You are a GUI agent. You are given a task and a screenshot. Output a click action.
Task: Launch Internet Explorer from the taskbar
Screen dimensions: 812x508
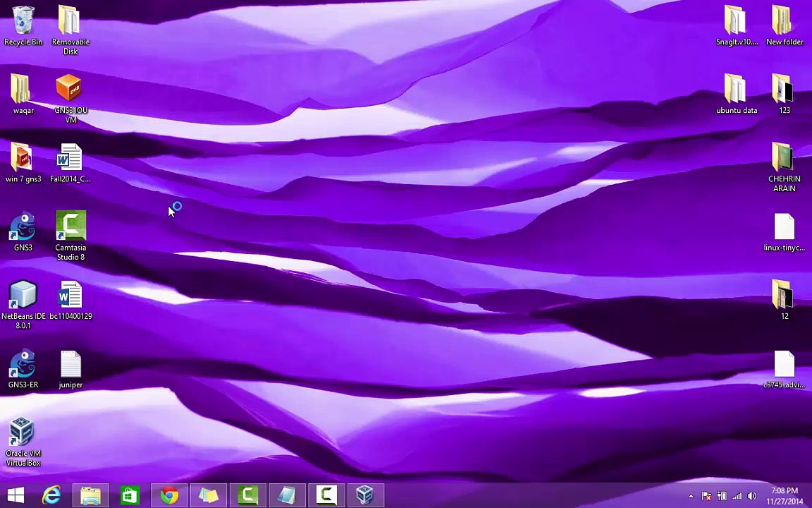click(51, 495)
